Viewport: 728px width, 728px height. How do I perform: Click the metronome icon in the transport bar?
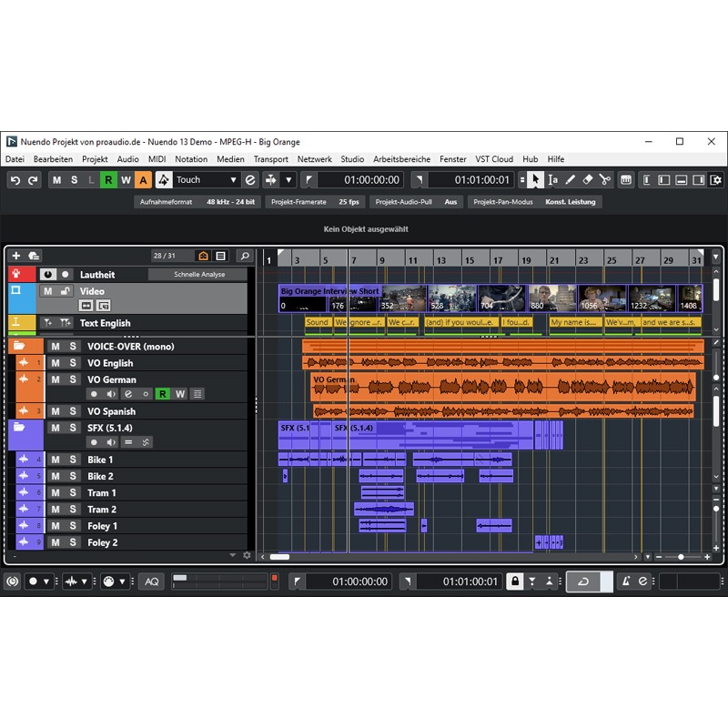click(626, 581)
